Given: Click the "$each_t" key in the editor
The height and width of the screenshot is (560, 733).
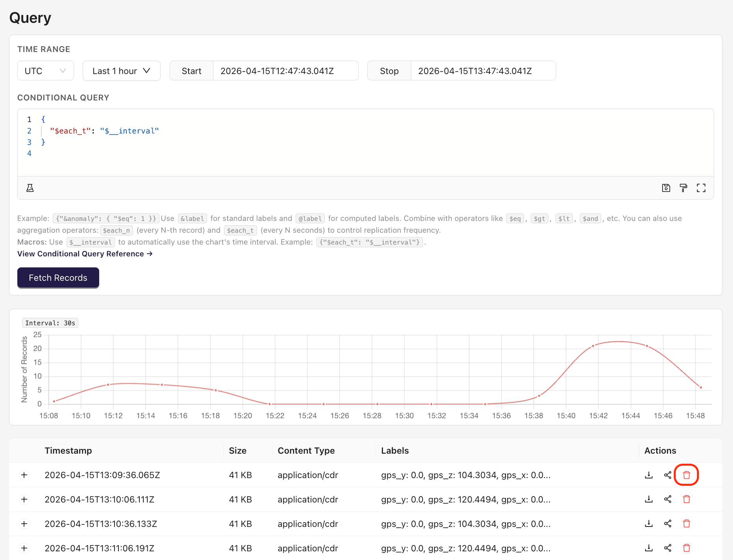Looking at the screenshot, I should coord(70,131).
